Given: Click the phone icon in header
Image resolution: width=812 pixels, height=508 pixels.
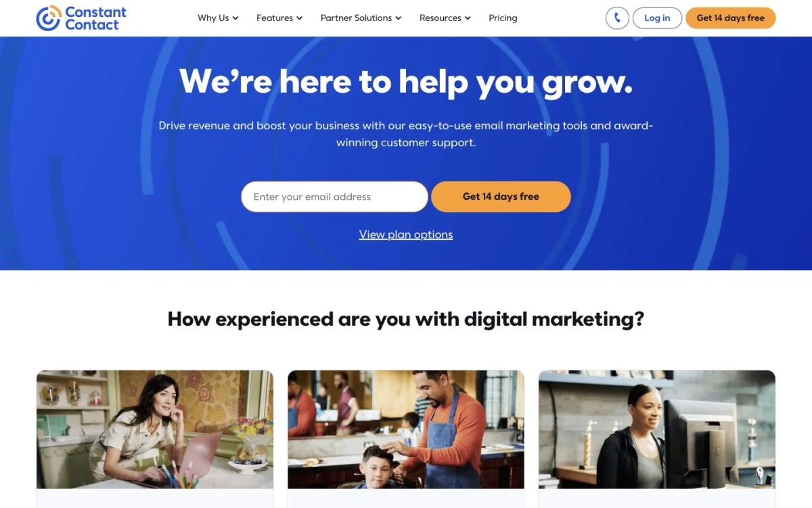Looking at the screenshot, I should 617,18.
